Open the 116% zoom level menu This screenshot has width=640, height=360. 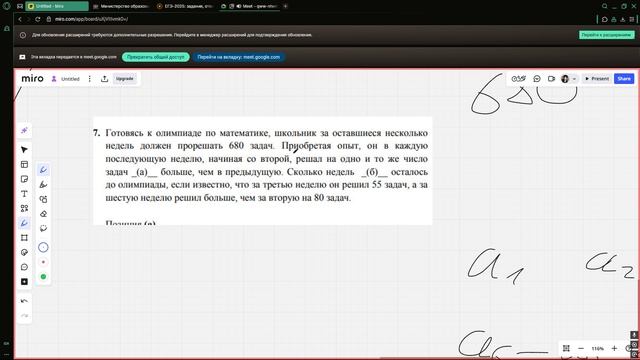[x=598, y=349]
